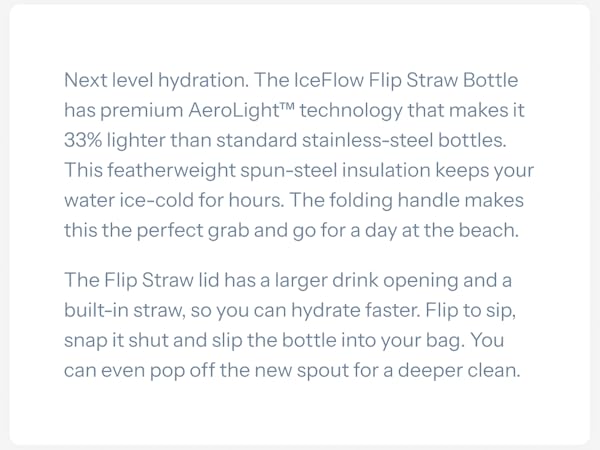Click the words "hydrate faster"
Image resolution: width=600 pixels, height=450 pixels.
[354, 310]
